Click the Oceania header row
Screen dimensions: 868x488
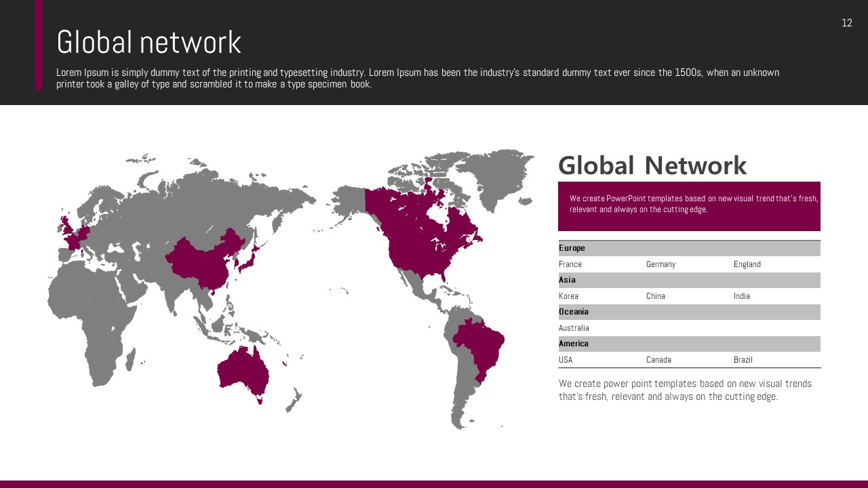(689, 312)
